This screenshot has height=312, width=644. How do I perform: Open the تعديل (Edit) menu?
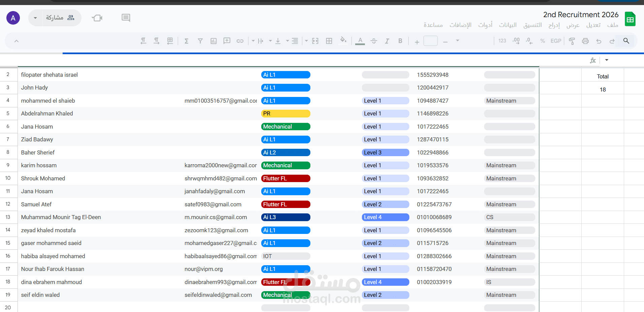click(594, 25)
